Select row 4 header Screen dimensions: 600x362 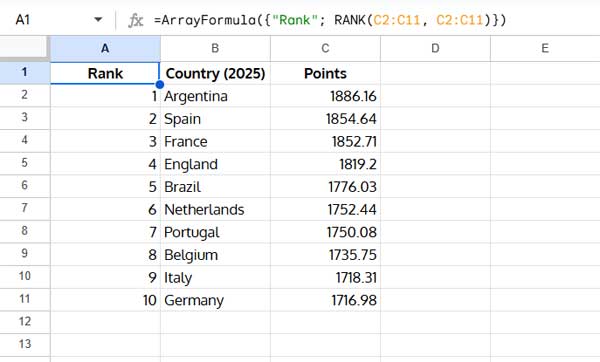(x=25, y=140)
